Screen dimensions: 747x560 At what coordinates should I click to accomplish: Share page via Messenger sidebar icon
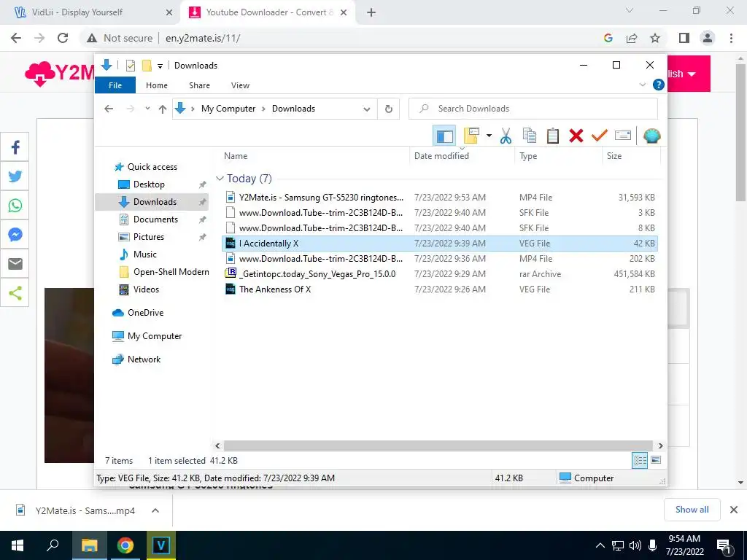point(15,234)
